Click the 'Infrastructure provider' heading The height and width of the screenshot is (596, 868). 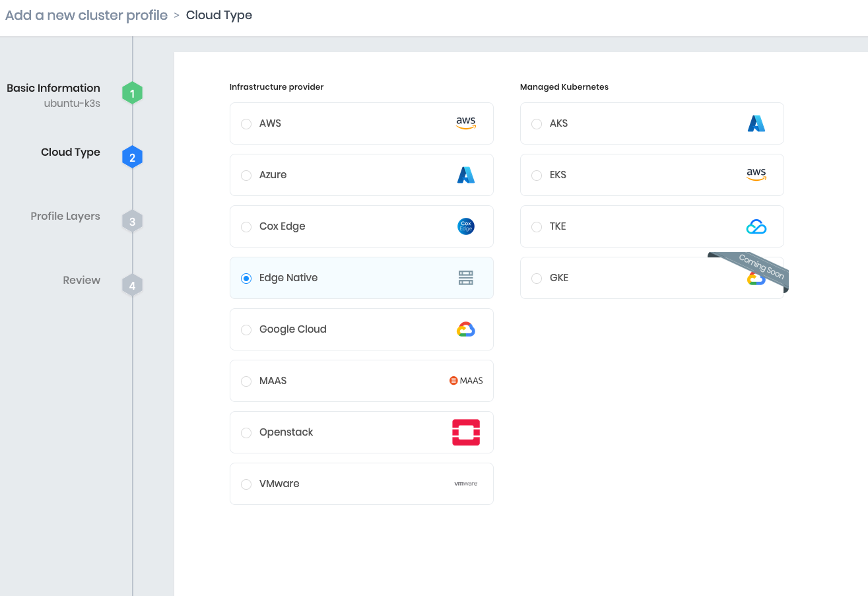277,86
